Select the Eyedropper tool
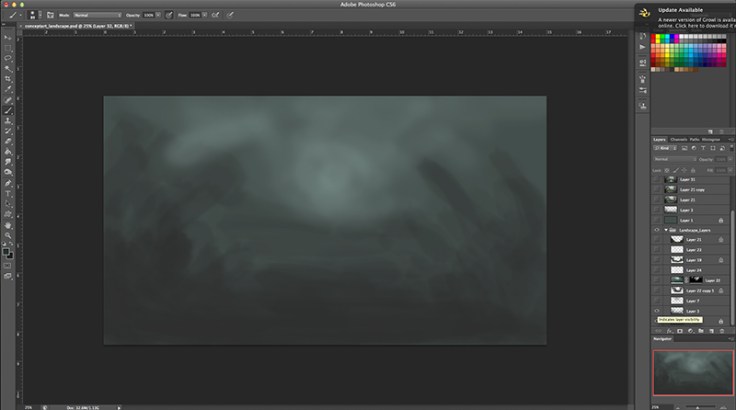Image resolution: width=736 pixels, height=410 pixels. tap(8, 89)
